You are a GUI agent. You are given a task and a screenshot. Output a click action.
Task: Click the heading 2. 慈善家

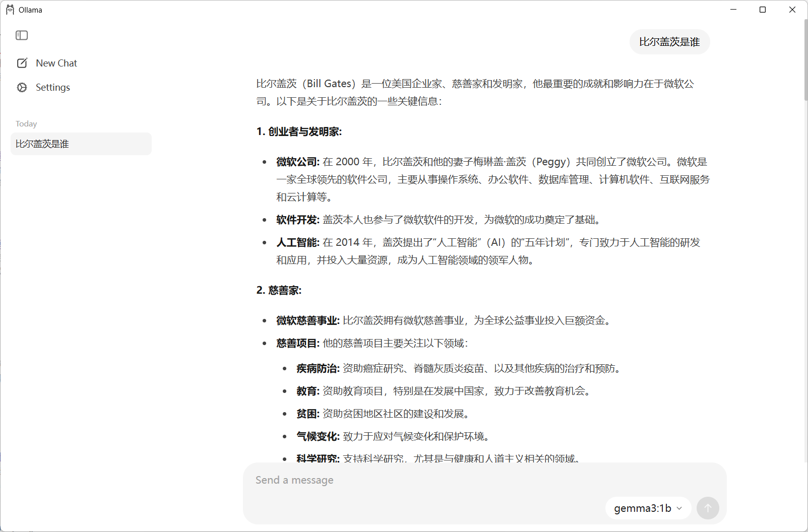coord(279,290)
